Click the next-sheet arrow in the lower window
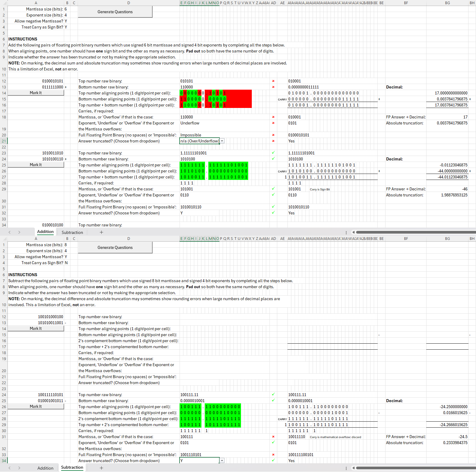This screenshot has height=472, width=476. coord(19,468)
